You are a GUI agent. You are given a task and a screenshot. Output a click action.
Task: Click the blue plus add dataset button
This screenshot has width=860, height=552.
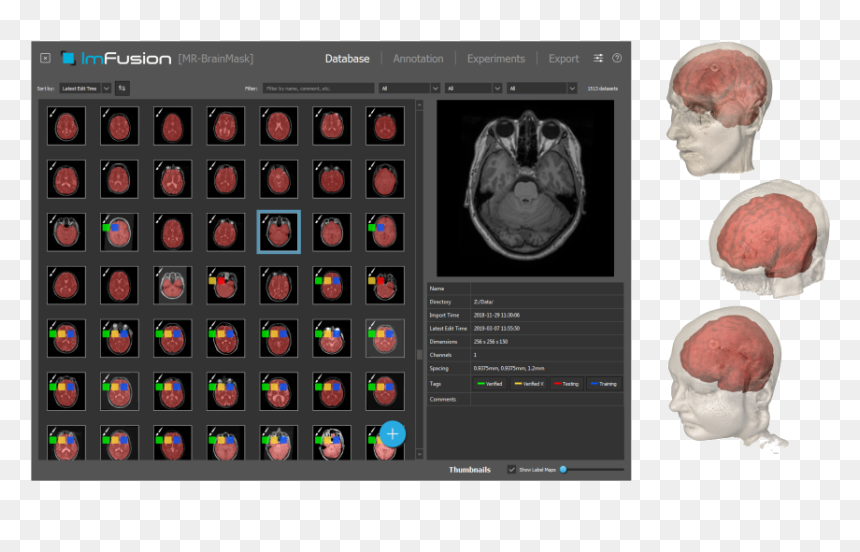(392, 434)
